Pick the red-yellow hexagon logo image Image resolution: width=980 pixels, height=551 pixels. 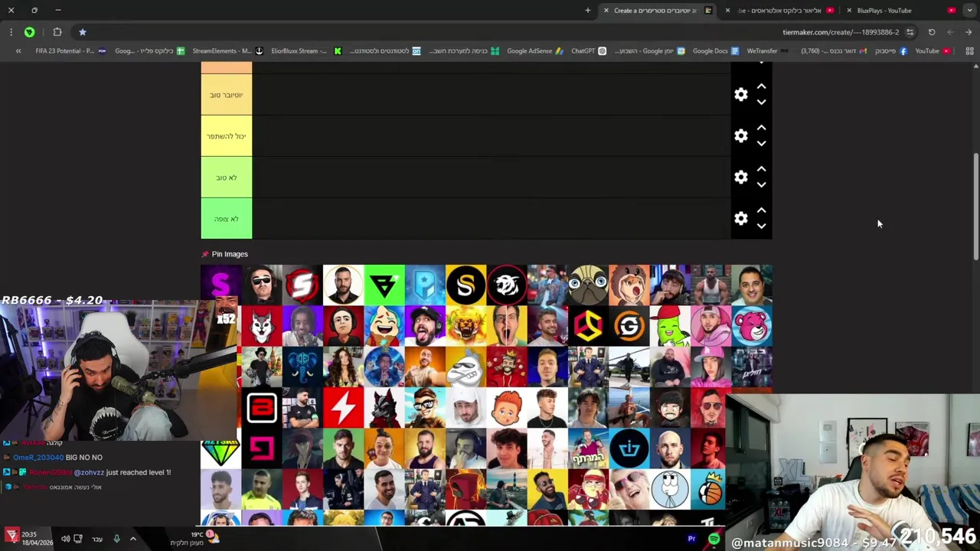coord(588,326)
